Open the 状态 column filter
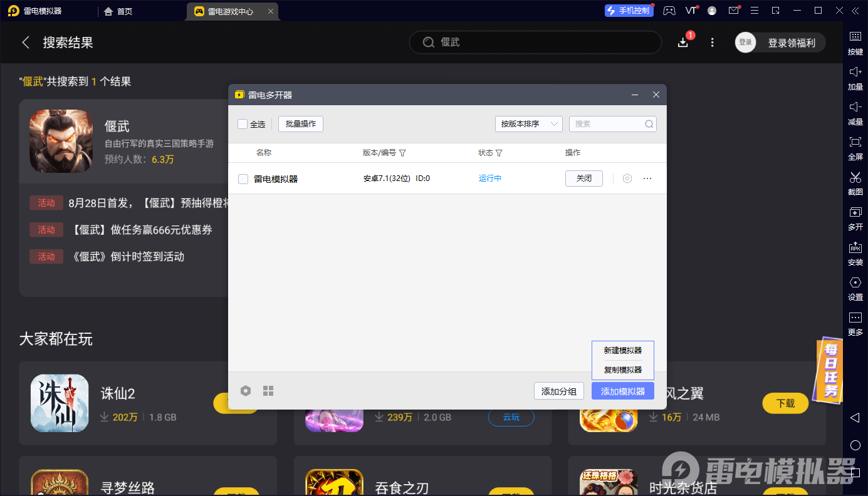 [499, 153]
